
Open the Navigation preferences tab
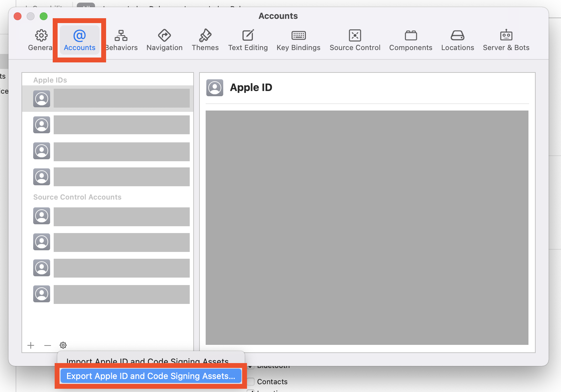[x=164, y=40]
